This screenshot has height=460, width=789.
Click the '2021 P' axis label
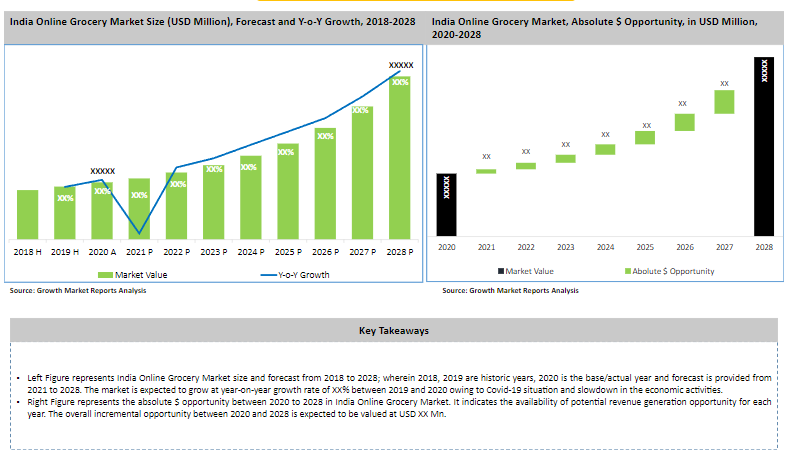pyautogui.click(x=139, y=252)
